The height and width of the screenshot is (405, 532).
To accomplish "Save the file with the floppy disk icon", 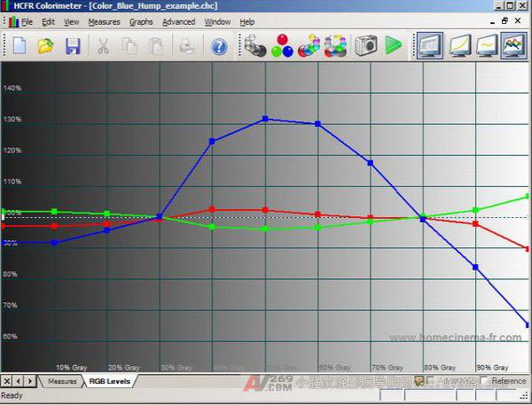I will (x=73, y=45).
